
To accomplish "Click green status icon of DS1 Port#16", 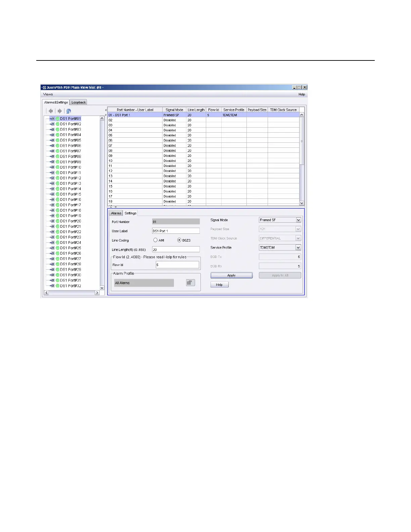I will click(57, 199).
